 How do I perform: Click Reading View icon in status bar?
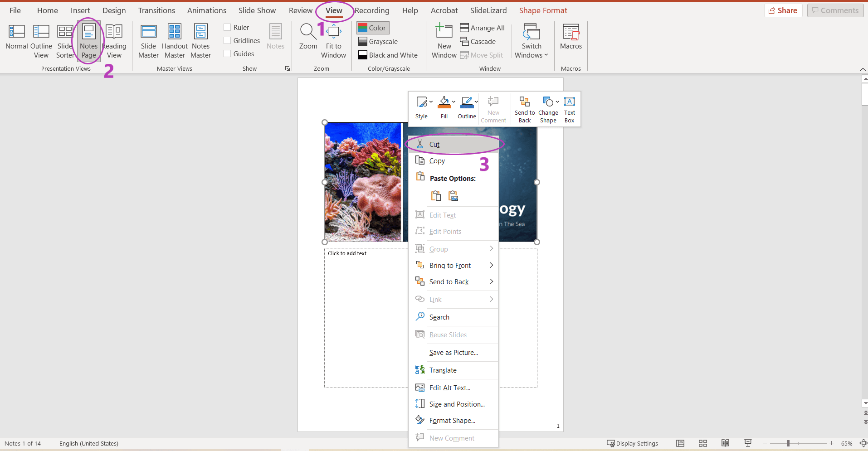pos(725,443)
